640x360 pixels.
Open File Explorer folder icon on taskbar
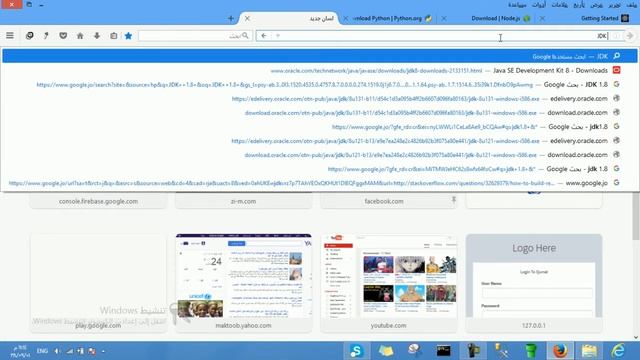(x=589, y=351)
